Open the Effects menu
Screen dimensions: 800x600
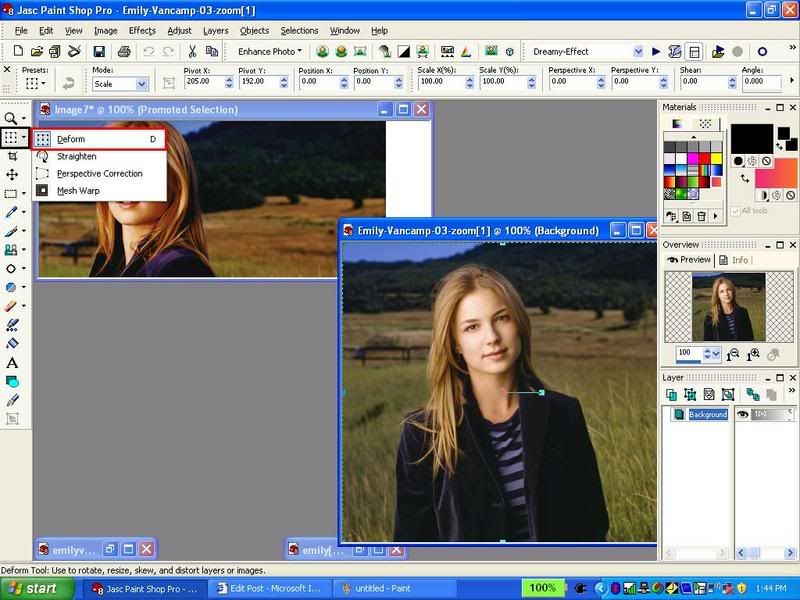point(142,31)
